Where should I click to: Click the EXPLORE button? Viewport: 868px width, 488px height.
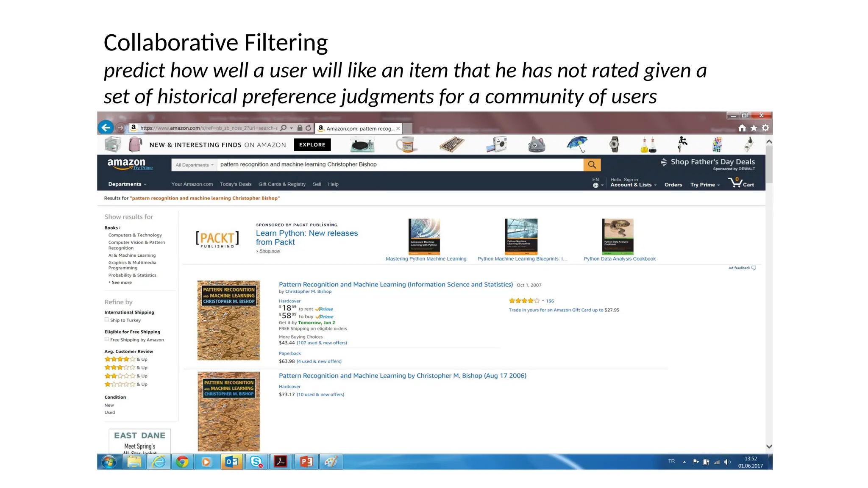pos(312,145)
